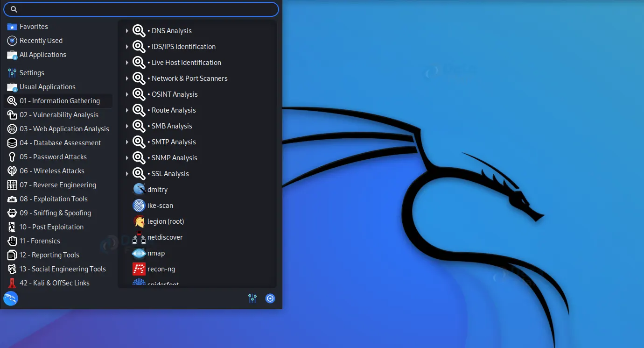
Task: Click the search magnifier icon in menu
Action: coord(14,9)
